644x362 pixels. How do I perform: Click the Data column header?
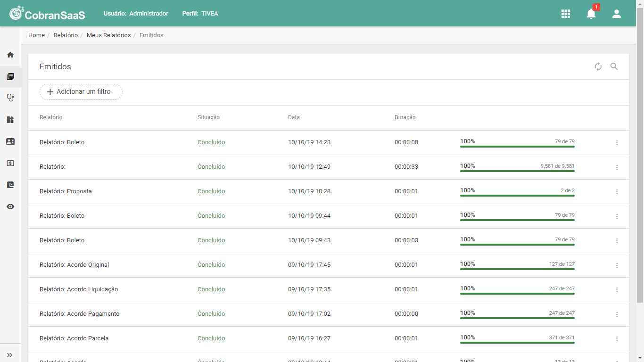click(x=294, y=117)
